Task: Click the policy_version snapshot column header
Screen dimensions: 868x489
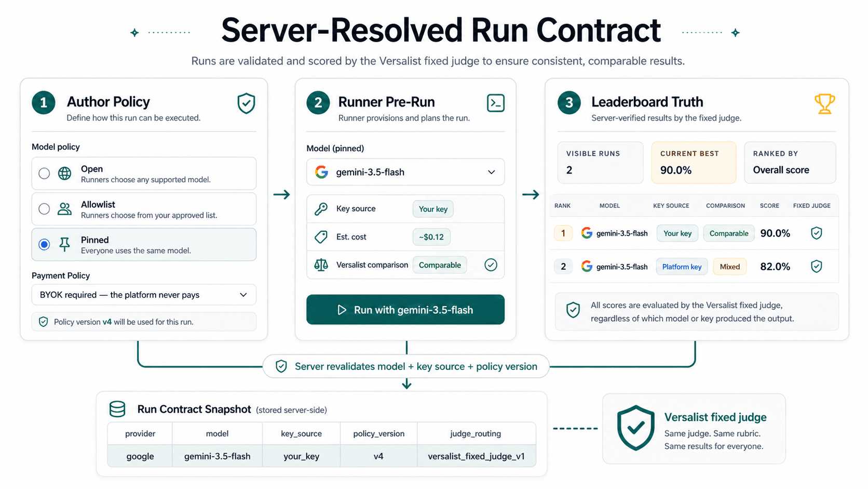Action: point(378,433)
